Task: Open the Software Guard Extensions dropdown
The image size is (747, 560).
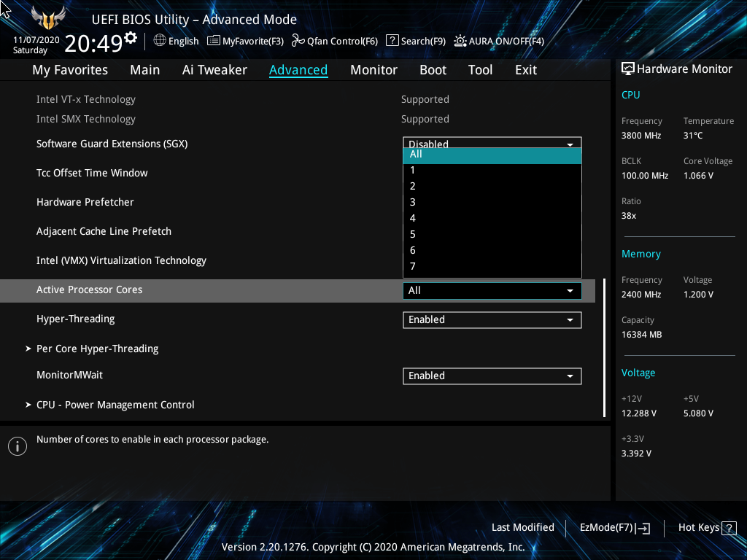Action: [x=492, y=142]
